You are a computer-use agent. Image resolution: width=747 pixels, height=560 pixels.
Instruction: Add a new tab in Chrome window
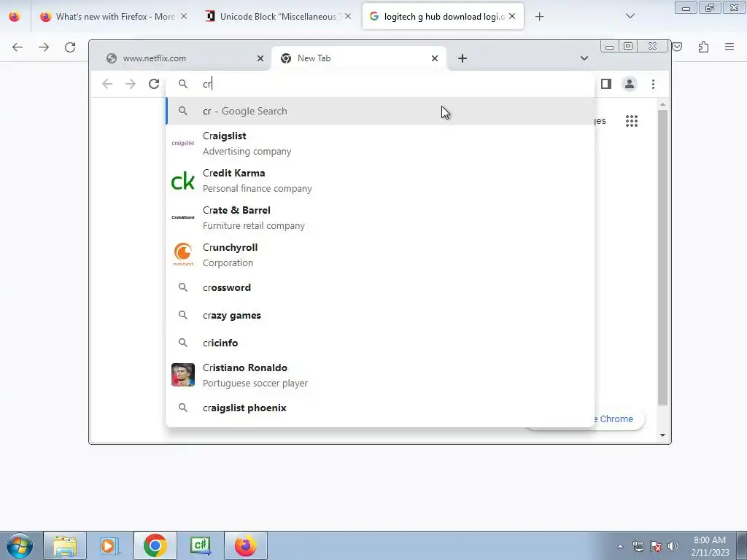(462, 58)
